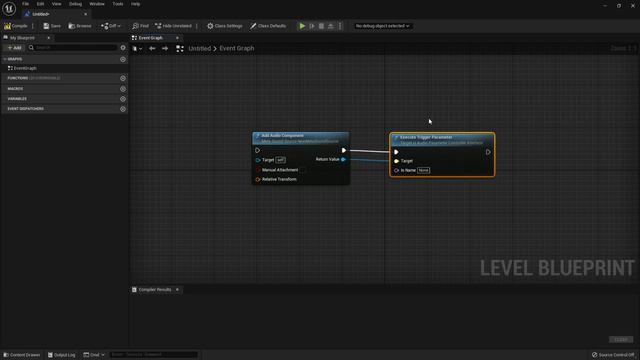
Task: Select EventGraph in graphs list
Action: pos(25,68)
